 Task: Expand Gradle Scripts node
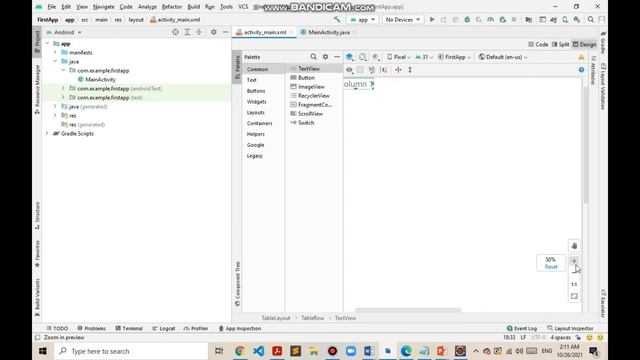click(x=47, y=133)
